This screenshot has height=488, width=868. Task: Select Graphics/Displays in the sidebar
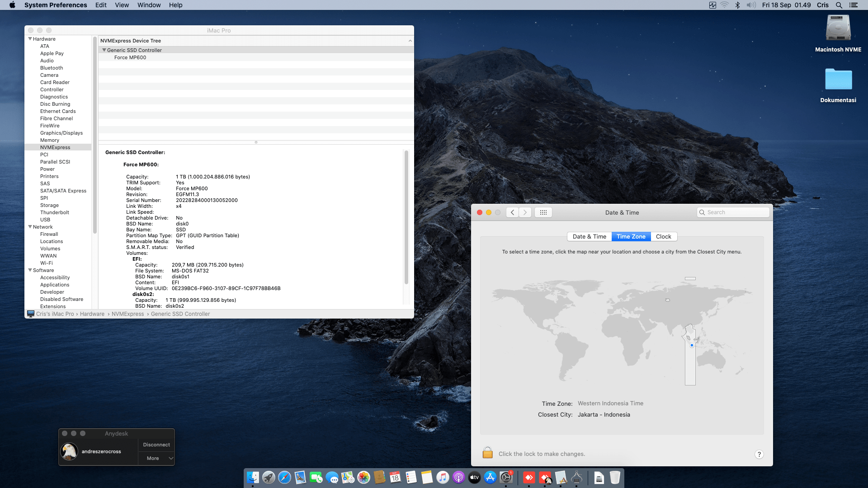coord(61,133)
